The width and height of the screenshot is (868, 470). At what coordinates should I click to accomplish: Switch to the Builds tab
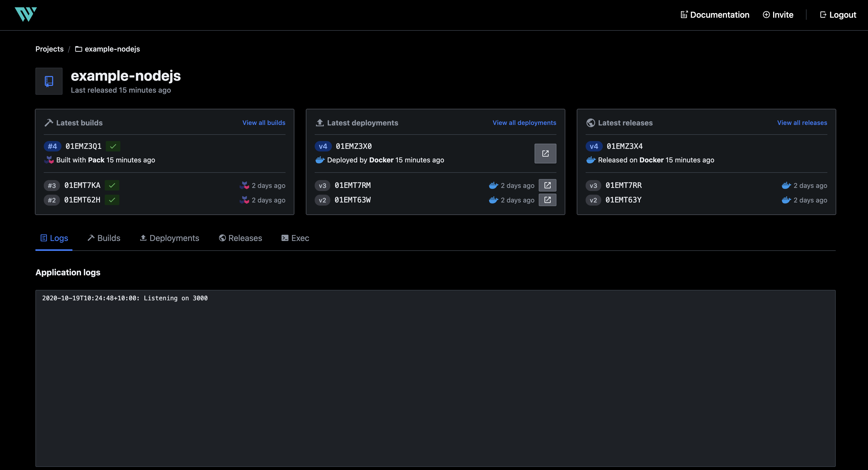[104, 238]
